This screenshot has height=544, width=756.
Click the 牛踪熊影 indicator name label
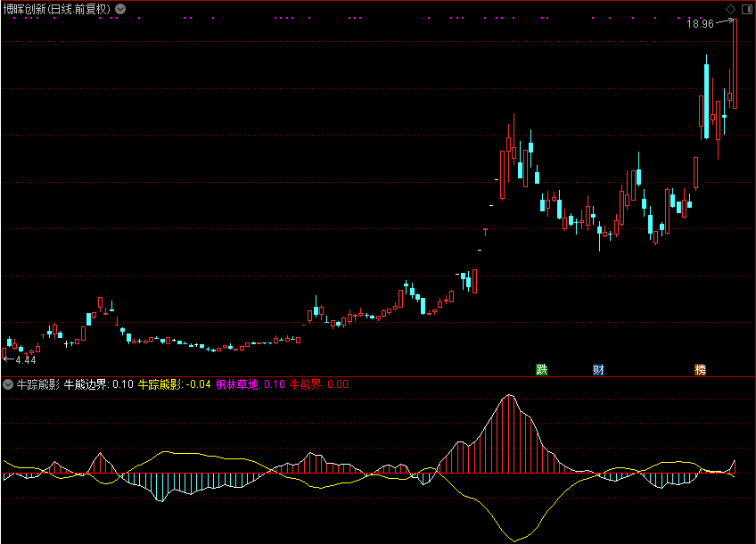coord(38,384)
